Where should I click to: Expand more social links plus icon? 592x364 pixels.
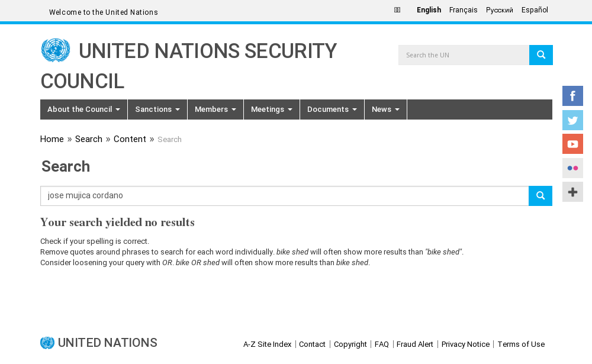572,192
